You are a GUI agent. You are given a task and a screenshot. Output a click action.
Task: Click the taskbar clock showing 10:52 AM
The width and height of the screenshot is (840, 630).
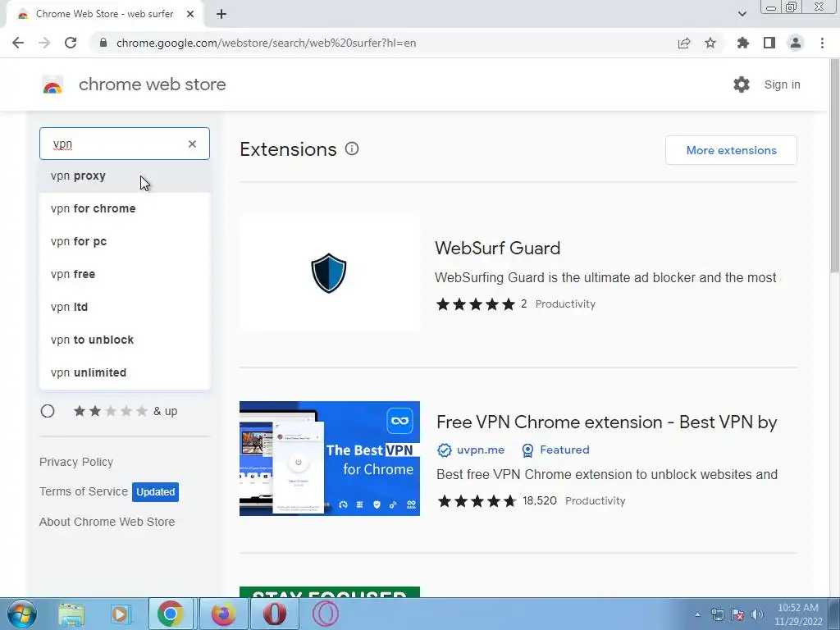(797, 614)
